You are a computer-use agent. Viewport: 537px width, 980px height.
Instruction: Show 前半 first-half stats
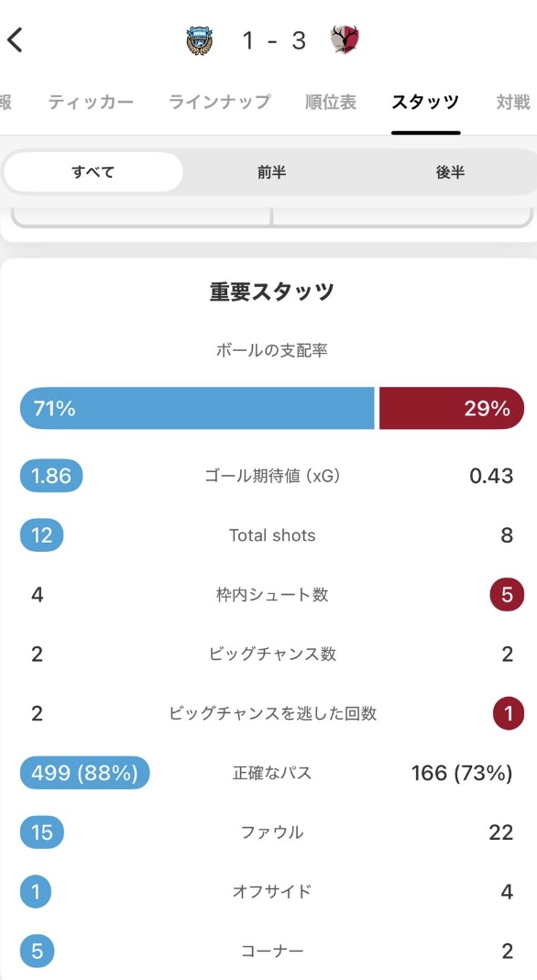(271, 171)
